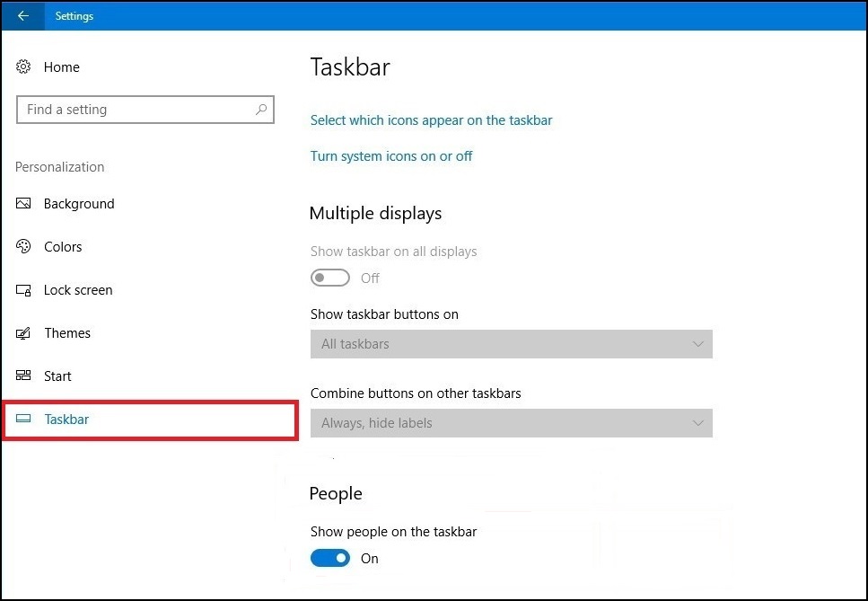Click the Colors palette icon
Image resolution: width=868 pixels, height=601 pixels.
tap(23, 246)
